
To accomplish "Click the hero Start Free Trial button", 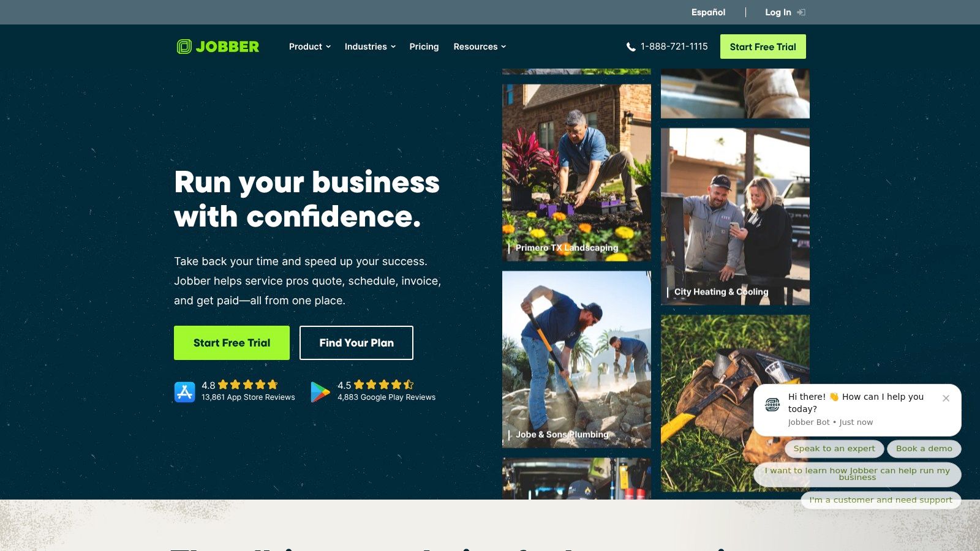I will tap(232, 343).
